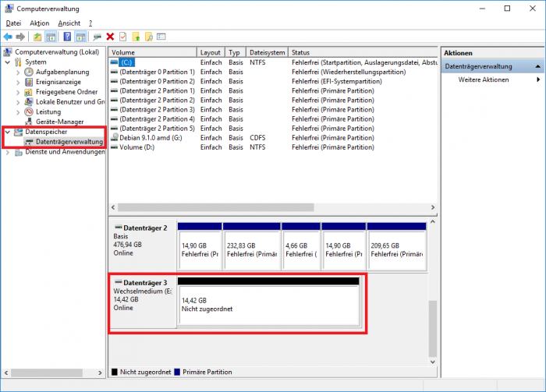Screen dimensions: 546x392
Task: Open the Weitere Aktionen submenu arrow
Action: pyautogui.click(x=538, y=79)
